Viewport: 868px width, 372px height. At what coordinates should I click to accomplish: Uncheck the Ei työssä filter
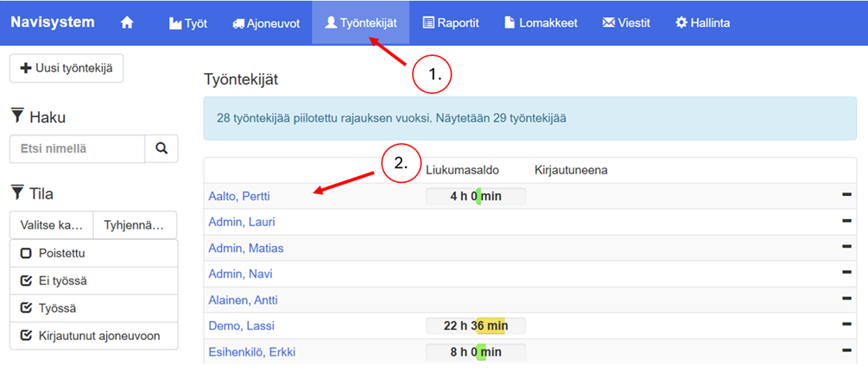26,281
